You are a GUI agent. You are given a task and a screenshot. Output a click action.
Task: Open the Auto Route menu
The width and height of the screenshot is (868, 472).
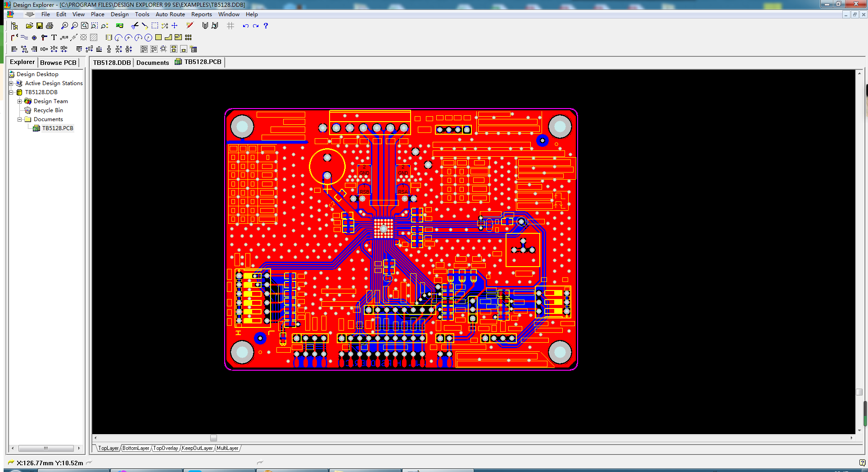(x=170, y=14)
